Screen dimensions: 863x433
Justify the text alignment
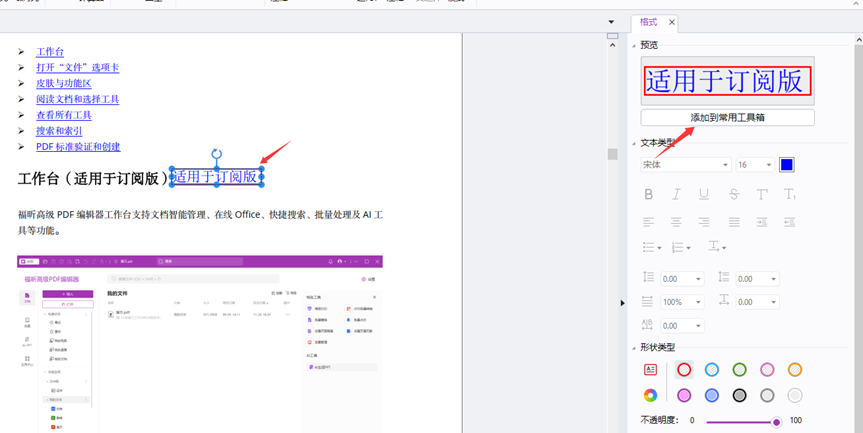click(x=733, y=222)
